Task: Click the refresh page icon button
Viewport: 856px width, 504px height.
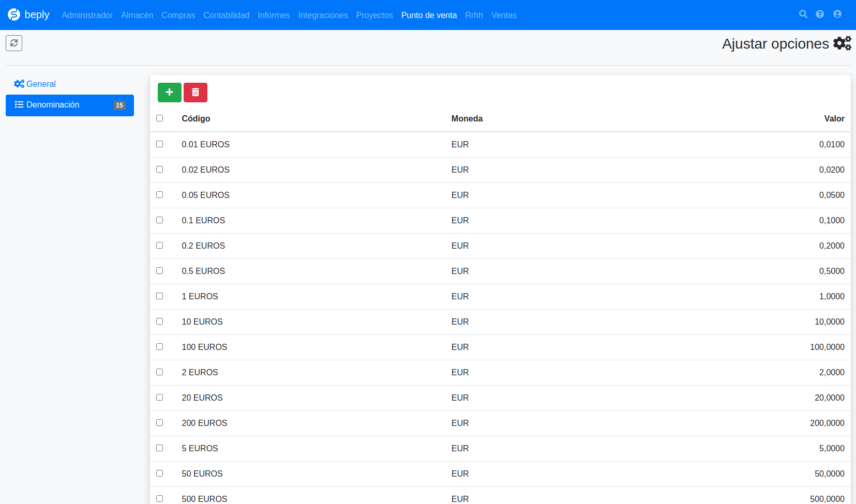Action: [14, 43]
